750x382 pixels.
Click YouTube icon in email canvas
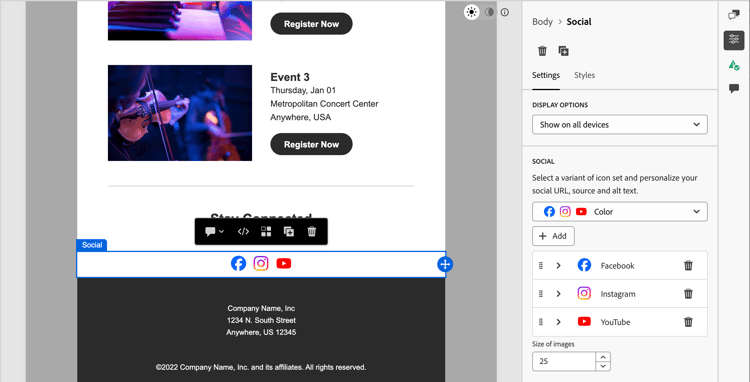tap(284, 263)
